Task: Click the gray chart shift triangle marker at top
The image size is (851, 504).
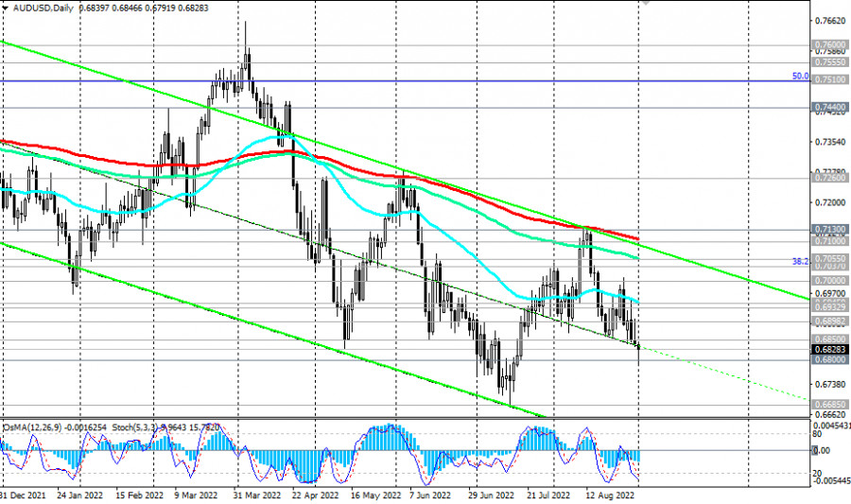Action: click(646, 3)
